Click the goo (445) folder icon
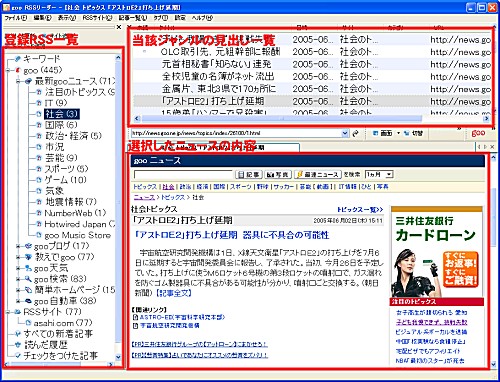This screenshot has height=382, width=500. [x=18, y=70]
